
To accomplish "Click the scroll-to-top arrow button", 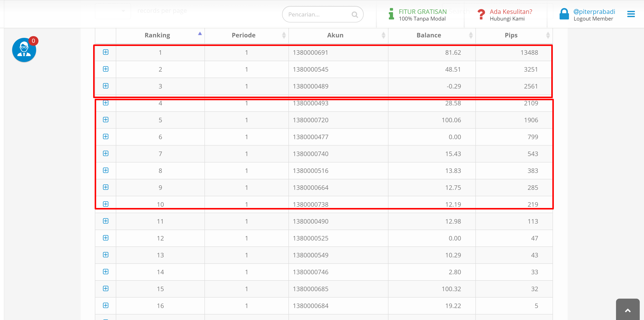I will 628,310.
